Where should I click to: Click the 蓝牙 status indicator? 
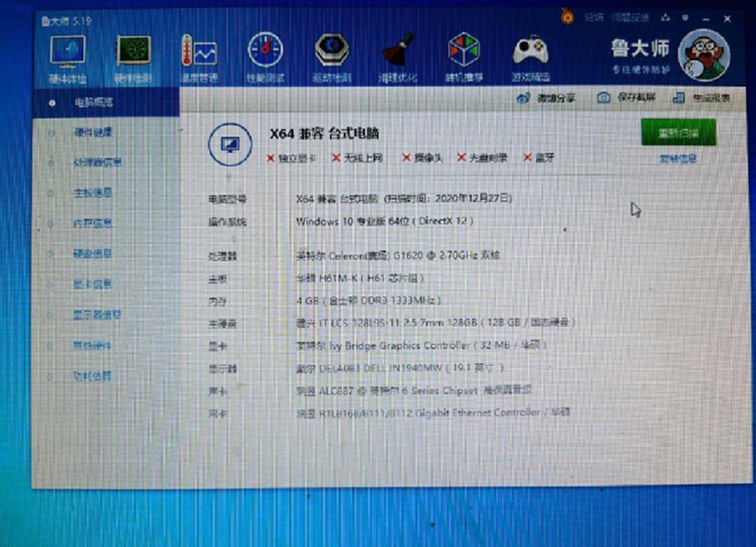point(539,158)
